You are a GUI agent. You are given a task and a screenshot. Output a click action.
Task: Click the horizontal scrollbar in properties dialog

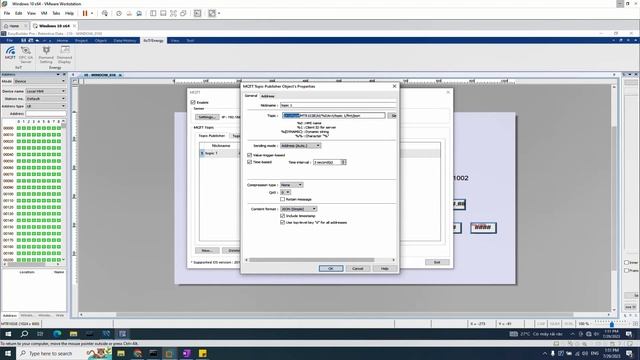[312, 260]
